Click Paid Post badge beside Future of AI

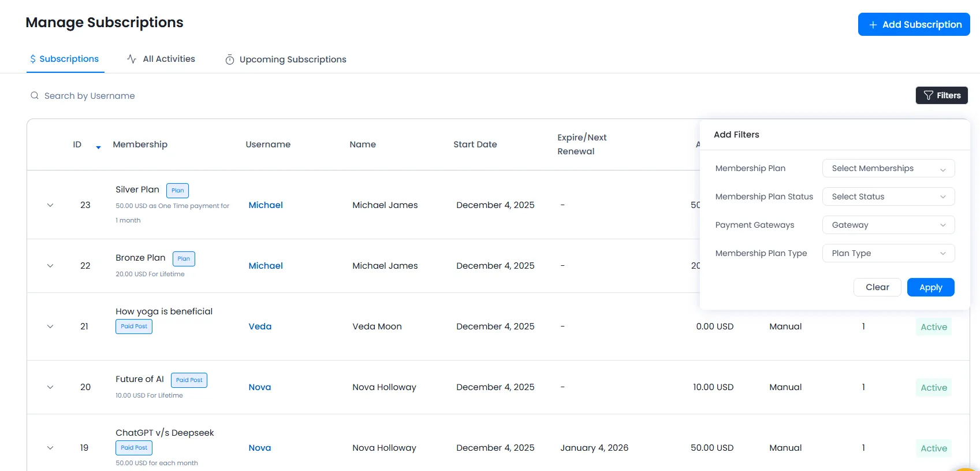click(x=189, y=380)
